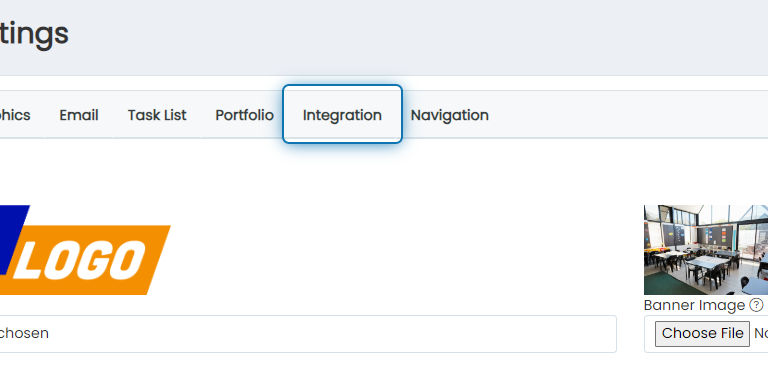768x378 pixels.
Task: Click the Banner Image label text
Action: point(694,306)
